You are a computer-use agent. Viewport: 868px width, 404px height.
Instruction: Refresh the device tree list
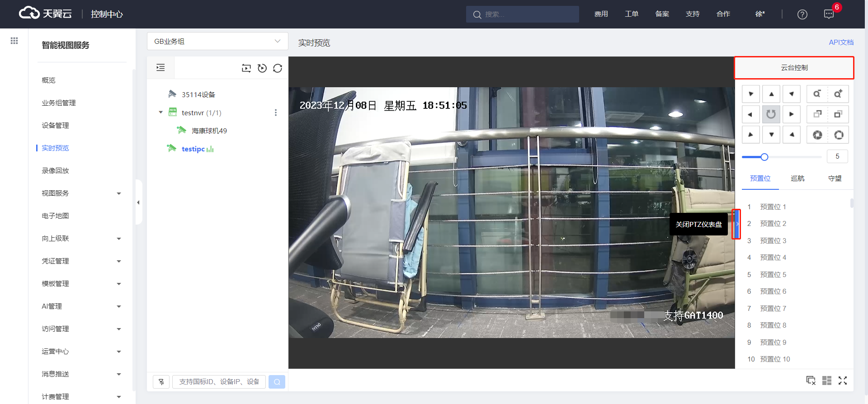click(278, 68)
